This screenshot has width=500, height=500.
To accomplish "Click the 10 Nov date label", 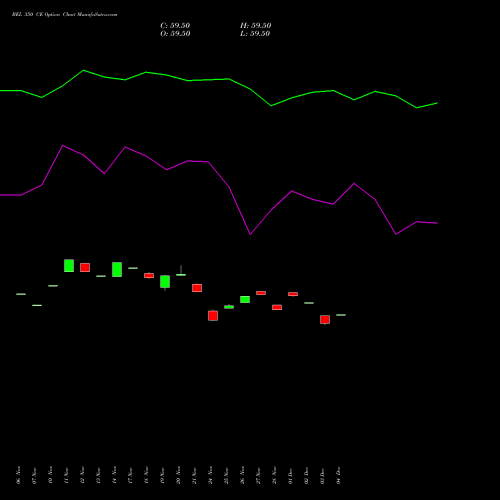I will (x=50, y=475).
